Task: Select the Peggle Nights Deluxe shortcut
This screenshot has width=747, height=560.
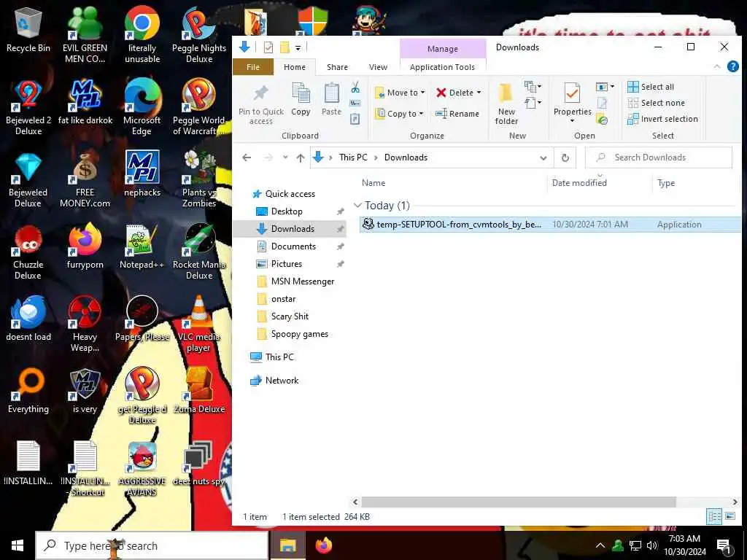Action: [199, 35]
